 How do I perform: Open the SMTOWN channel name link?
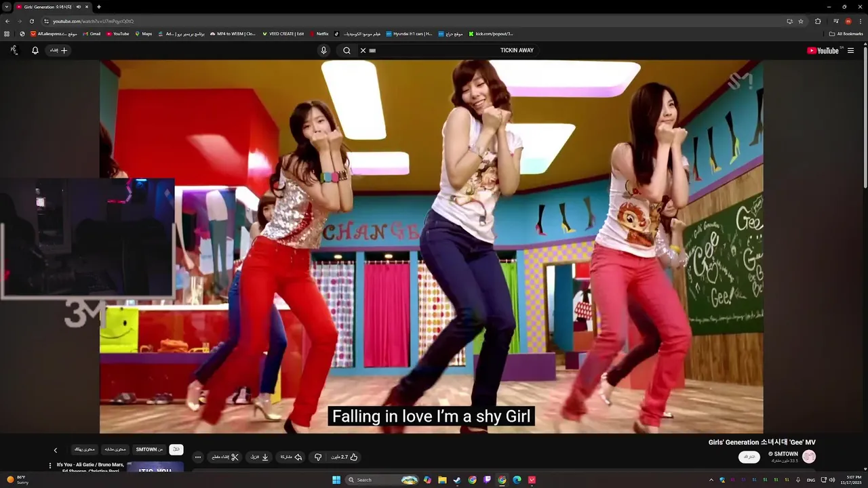click(785, 453)
